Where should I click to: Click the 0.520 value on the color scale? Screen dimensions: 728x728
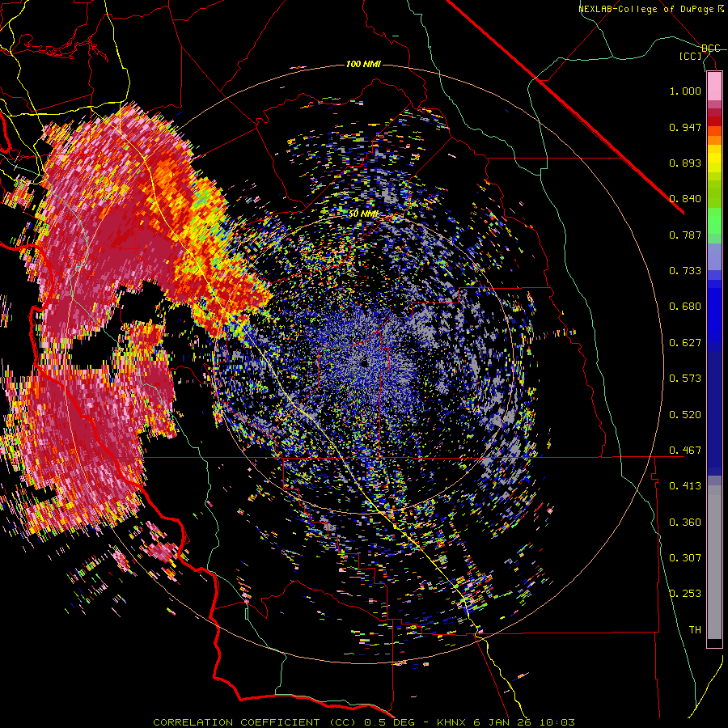[685, 415]
